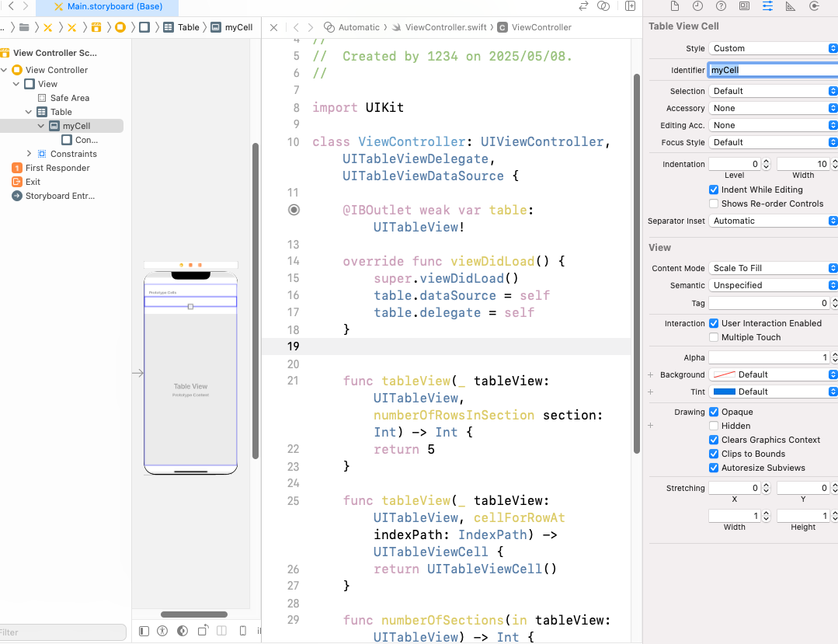Click the device selection icon below canvas
This screenshot has height=644, width=838.
[x=242, y=631]
